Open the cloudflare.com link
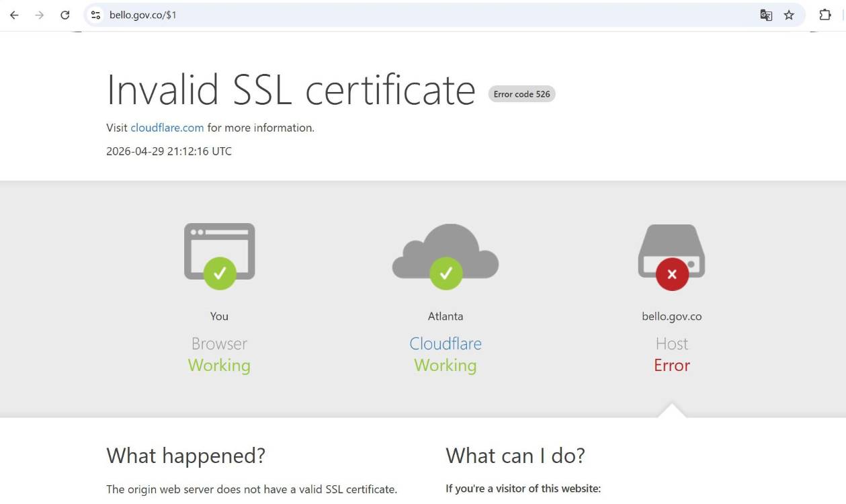The image size is (846, 504). (x=167, y=128)
